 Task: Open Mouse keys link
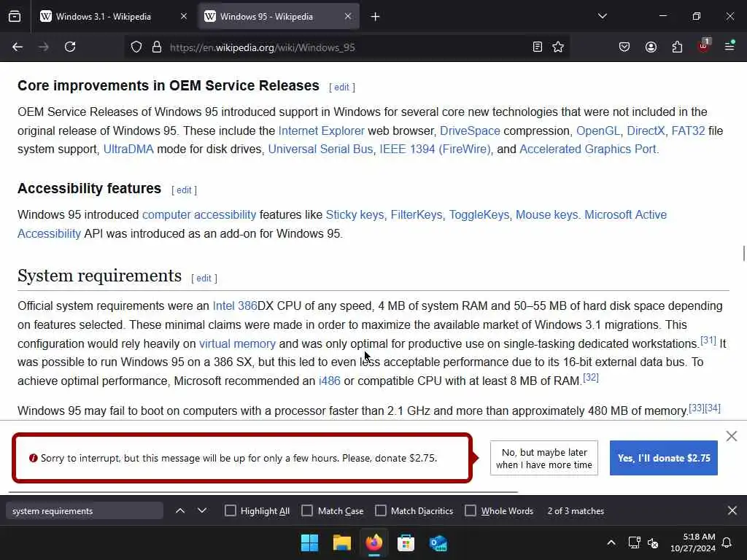pos(547,215)
